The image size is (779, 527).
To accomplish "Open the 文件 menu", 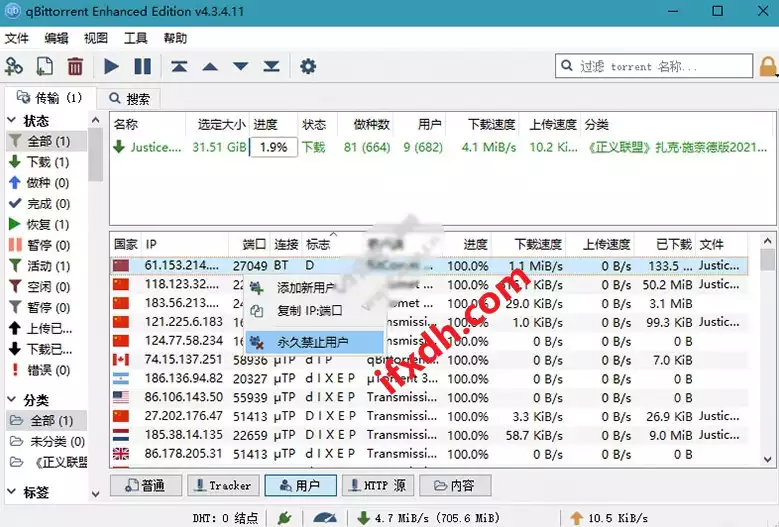I will point(16,38).
